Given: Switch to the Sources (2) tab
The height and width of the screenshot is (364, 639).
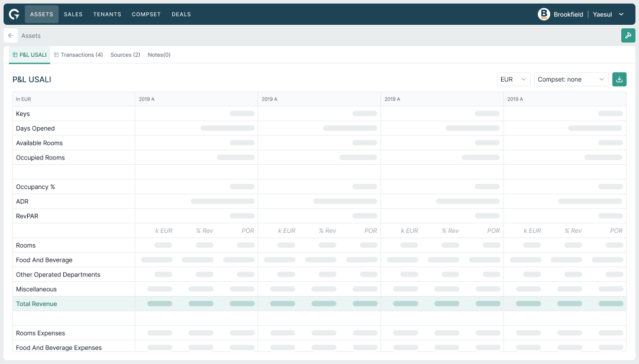Looking at the screenshot, I should 125,55.
